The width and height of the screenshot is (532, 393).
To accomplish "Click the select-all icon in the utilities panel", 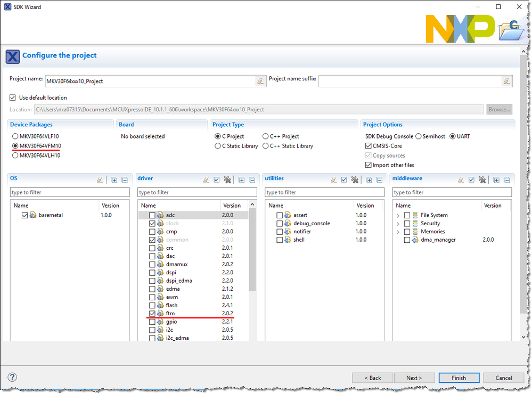I will pyautogui.click(x=344, y=180).
